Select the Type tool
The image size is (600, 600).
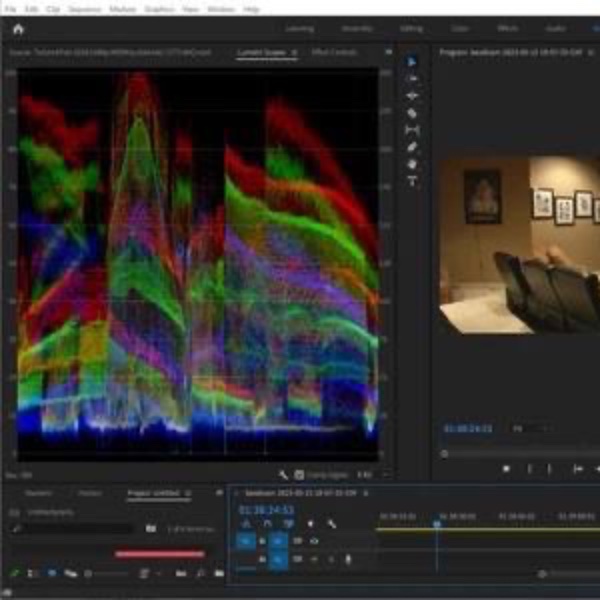point(412,181)
